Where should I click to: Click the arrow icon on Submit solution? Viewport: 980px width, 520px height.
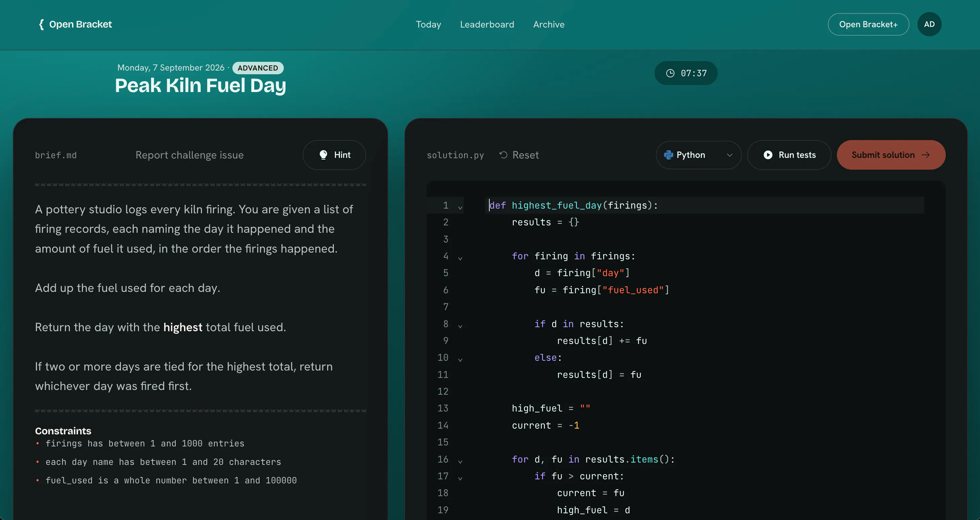pos(926,155)
